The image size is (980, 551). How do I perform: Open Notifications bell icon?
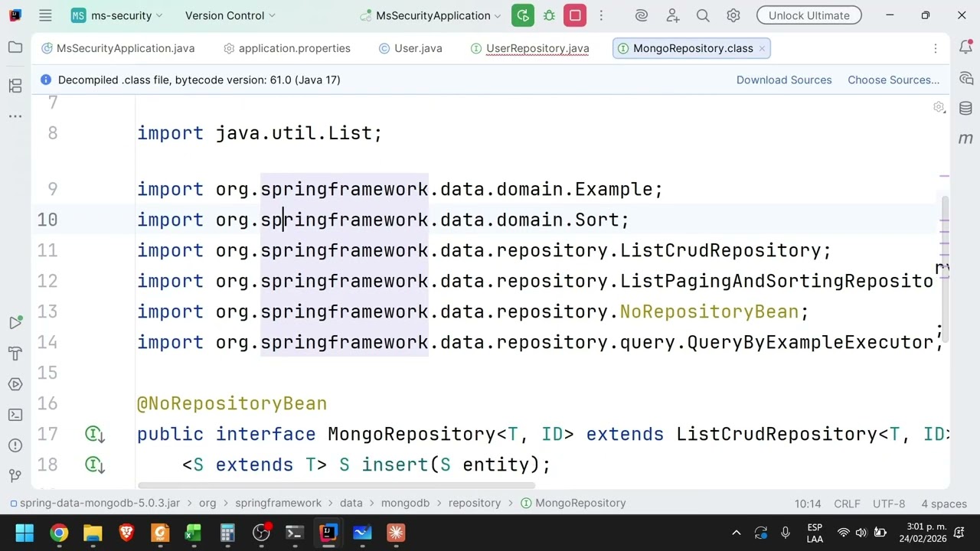(x=965, y=47)
